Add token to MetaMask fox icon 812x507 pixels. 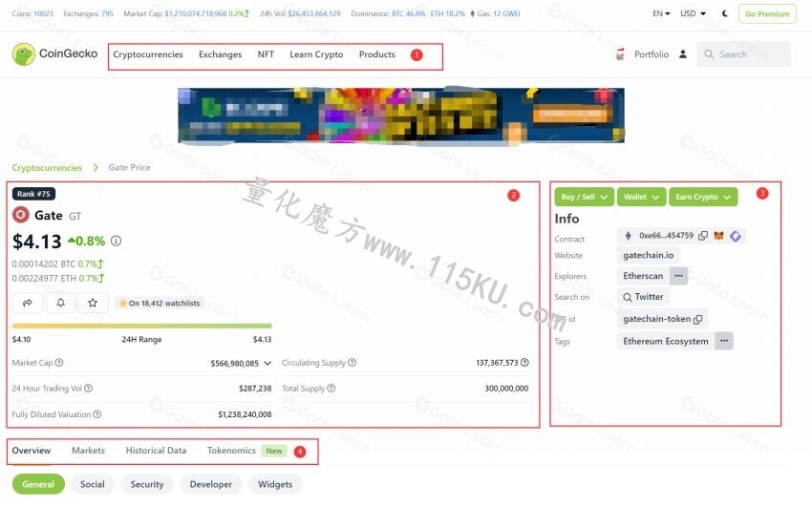click(718, 236)
